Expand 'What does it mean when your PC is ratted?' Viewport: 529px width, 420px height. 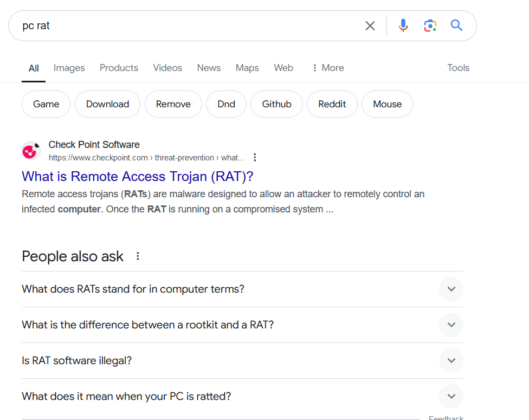click(x=243, y=396)
